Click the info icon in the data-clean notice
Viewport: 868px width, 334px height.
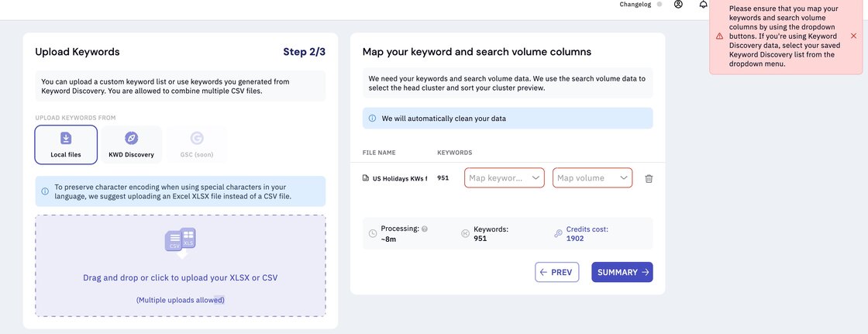(372, 119)
